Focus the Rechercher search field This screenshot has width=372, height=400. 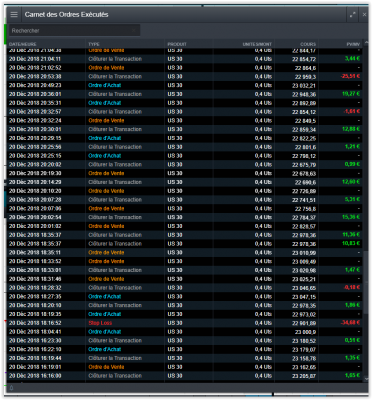pyautogui.click(x=74, y=30)
